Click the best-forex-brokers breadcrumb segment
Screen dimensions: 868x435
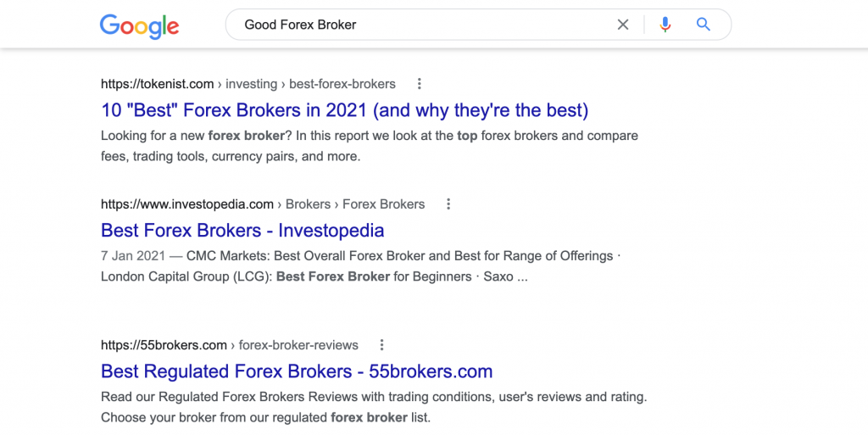(x=342, y=84)
